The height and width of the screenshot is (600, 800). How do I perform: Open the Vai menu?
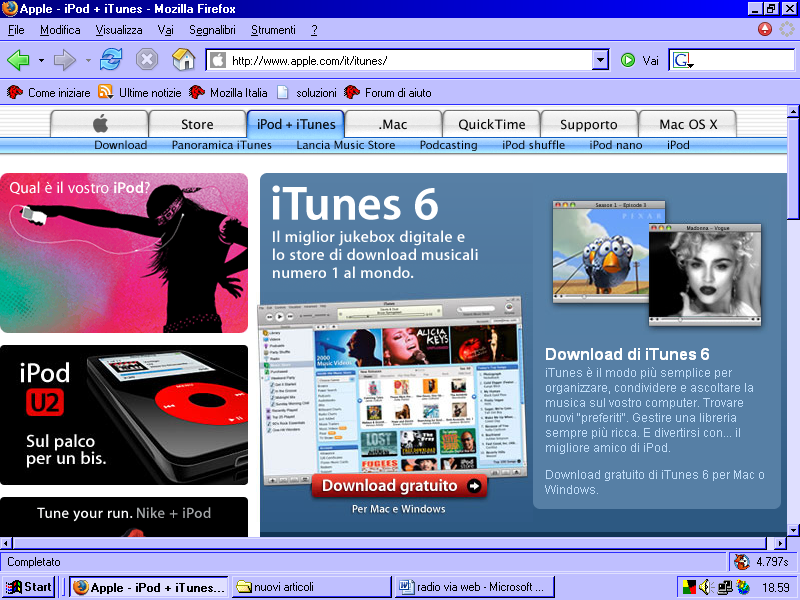point(165,30)
